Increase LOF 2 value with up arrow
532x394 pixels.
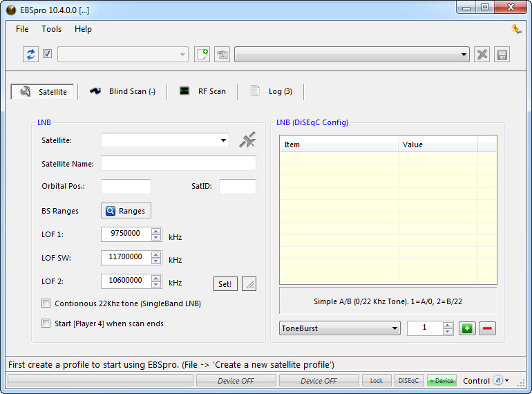coord(156,278)
